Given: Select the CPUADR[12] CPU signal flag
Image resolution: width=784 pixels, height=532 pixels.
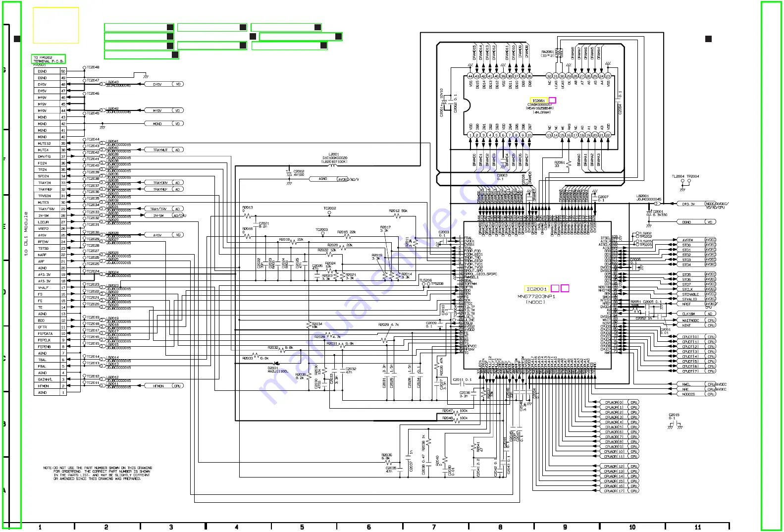Looking at the screenshot, I should tap(619, 467).
